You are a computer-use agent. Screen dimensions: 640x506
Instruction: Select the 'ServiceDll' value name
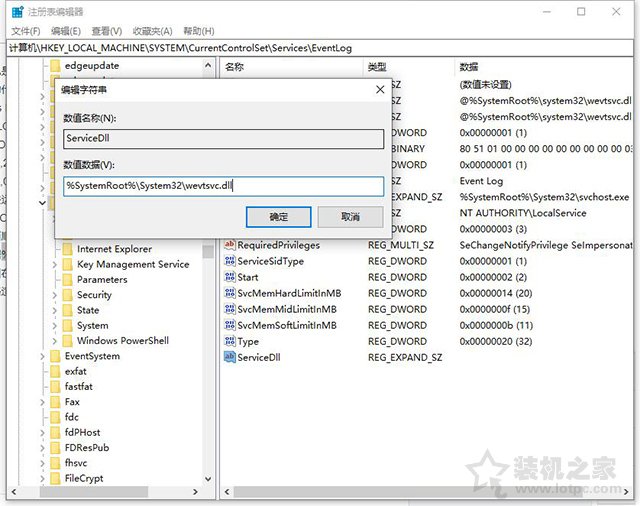click(x=259, y=357)
